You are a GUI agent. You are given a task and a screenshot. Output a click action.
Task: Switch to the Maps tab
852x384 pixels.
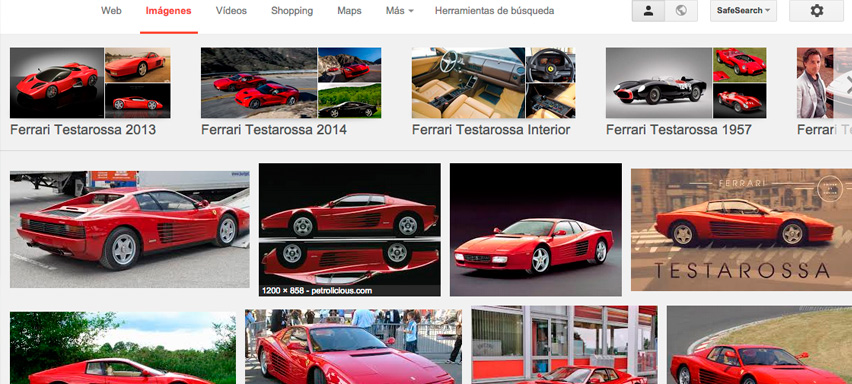[349, 11]
